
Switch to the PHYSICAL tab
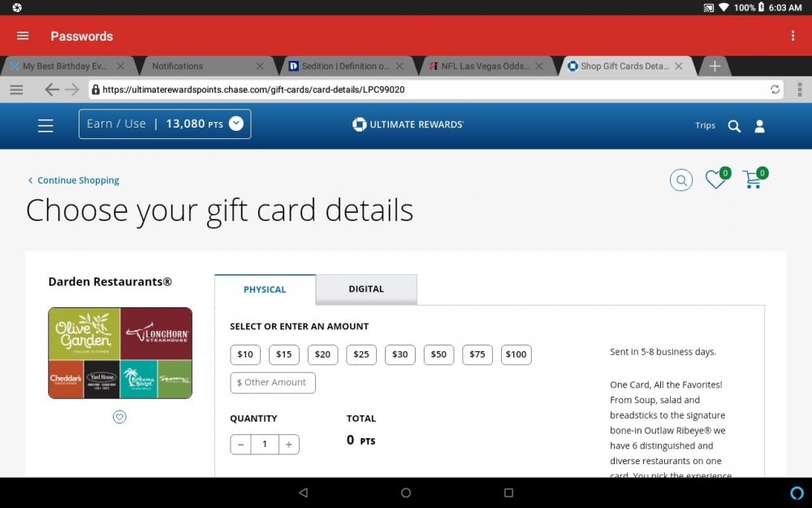pos(265,289)
